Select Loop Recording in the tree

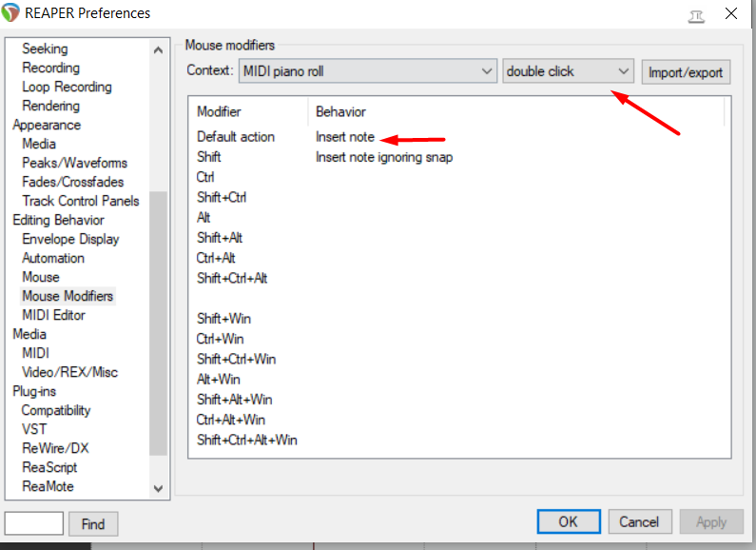pyautogui.click(x=67, y=87)
